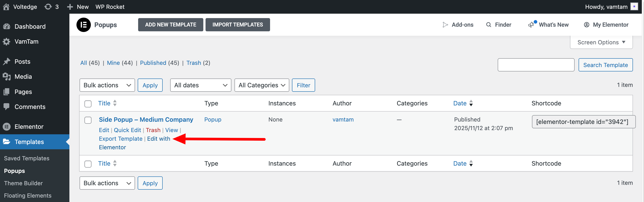Check the select-all box in table header
The image size is (644, 202).
click(x=88, y=104)
